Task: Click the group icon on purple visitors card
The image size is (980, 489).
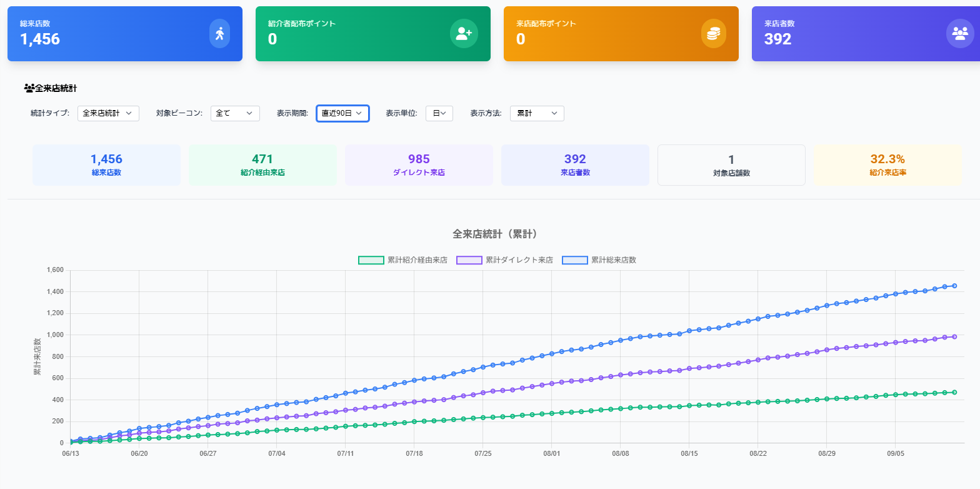Action: (959, 34)
